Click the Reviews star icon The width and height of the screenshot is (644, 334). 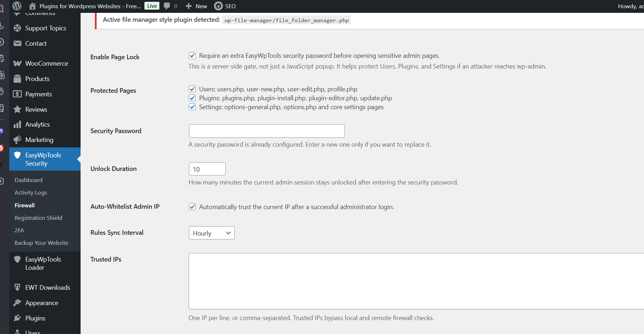point(17,109)
